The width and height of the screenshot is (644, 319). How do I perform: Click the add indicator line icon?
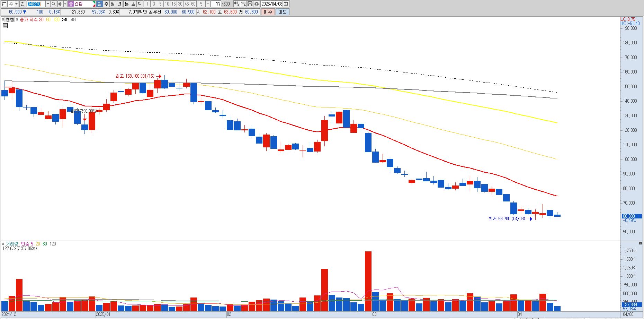(x=243, y=4)
